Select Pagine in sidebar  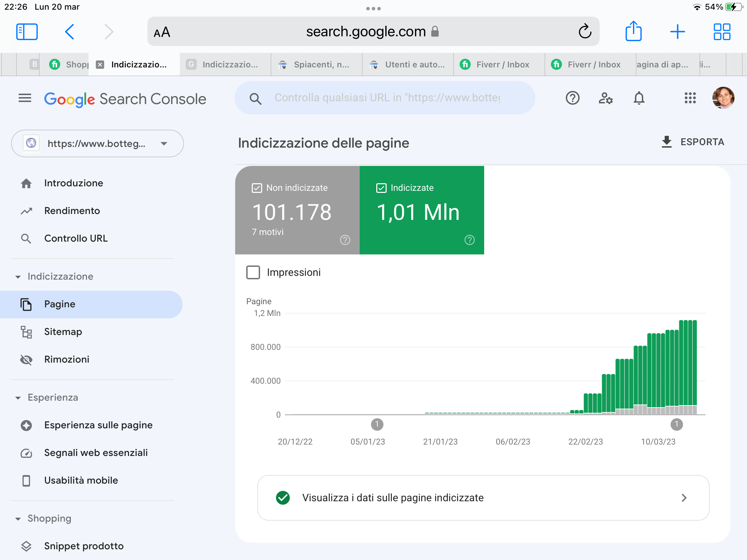click(91, 304)
